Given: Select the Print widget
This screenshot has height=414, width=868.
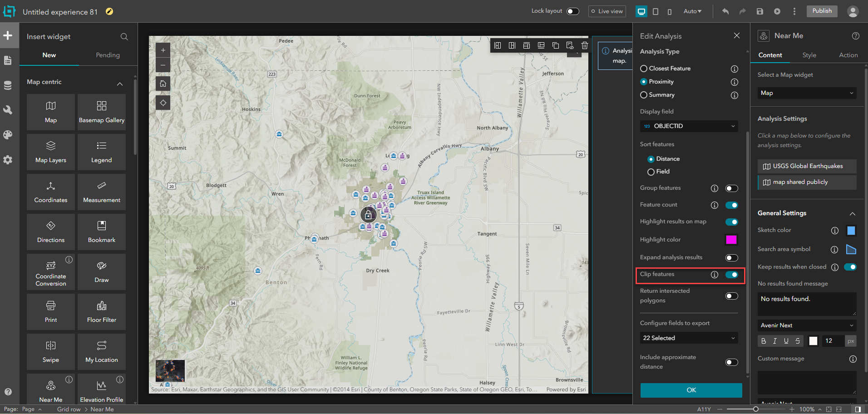Looking at the screenshot, I should (x=51, y=312).
